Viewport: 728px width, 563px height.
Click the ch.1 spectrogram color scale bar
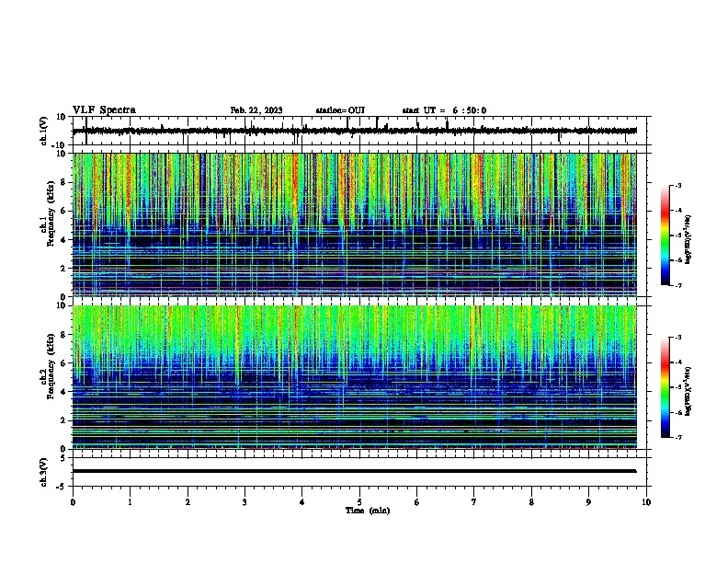click(x=665, y=236)
